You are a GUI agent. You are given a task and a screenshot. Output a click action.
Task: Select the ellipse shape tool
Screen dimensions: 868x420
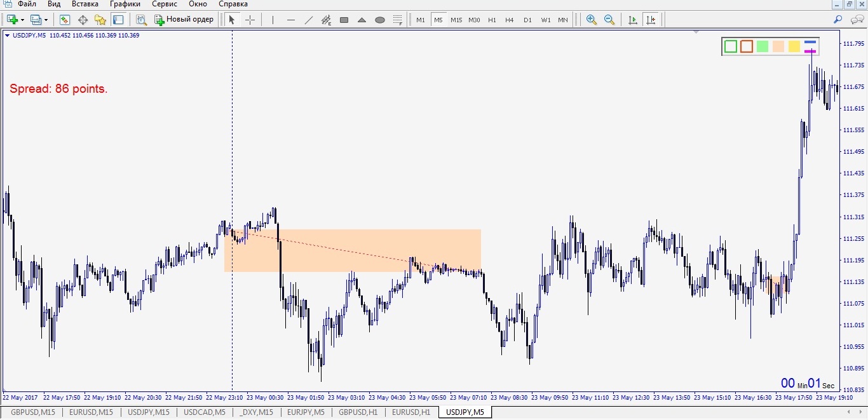pos(380,20)
